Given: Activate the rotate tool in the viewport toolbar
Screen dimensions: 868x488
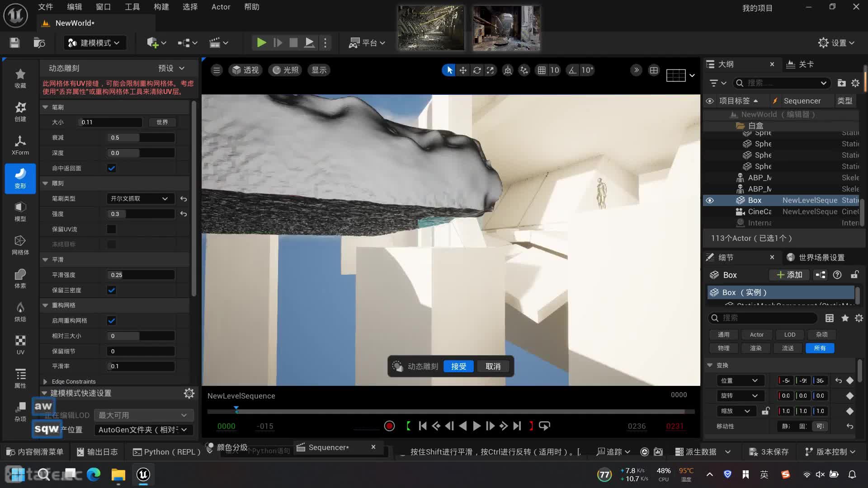Looking at the screenshot, I should point(477,70).
